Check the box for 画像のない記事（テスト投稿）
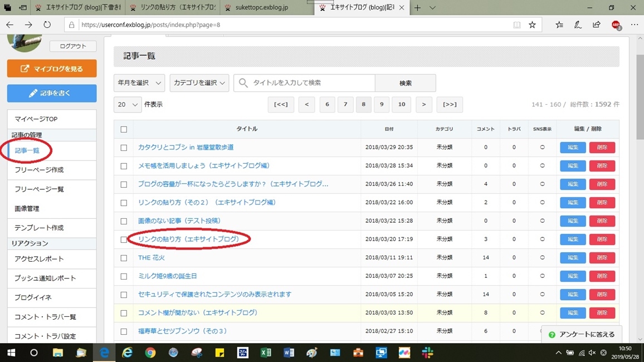This screenshot has height=362, width=644. click(124, 221)
